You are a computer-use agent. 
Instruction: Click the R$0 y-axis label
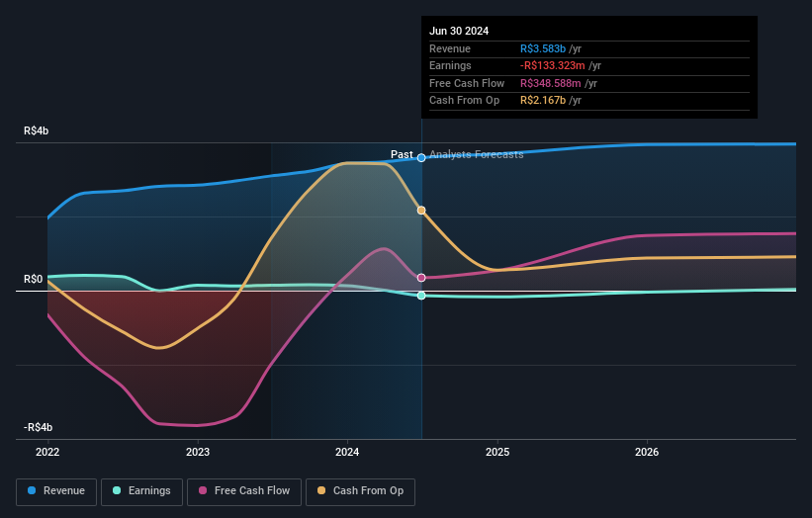pos(34,280)
